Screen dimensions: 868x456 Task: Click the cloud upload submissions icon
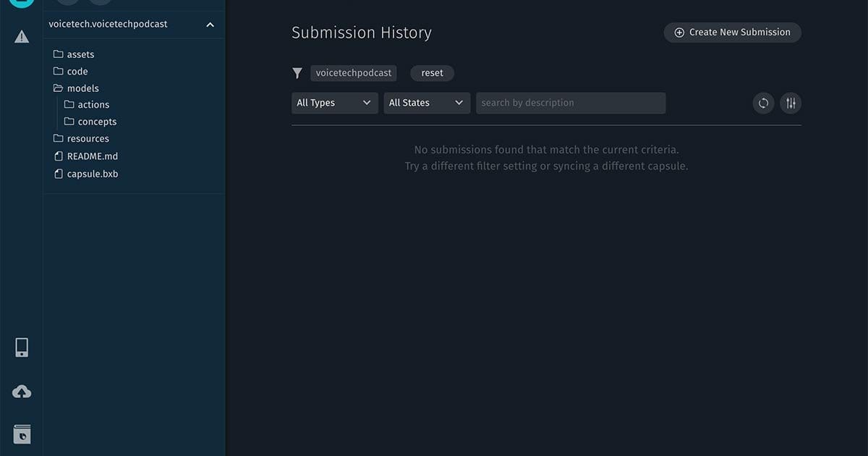(x=22, y=392)
